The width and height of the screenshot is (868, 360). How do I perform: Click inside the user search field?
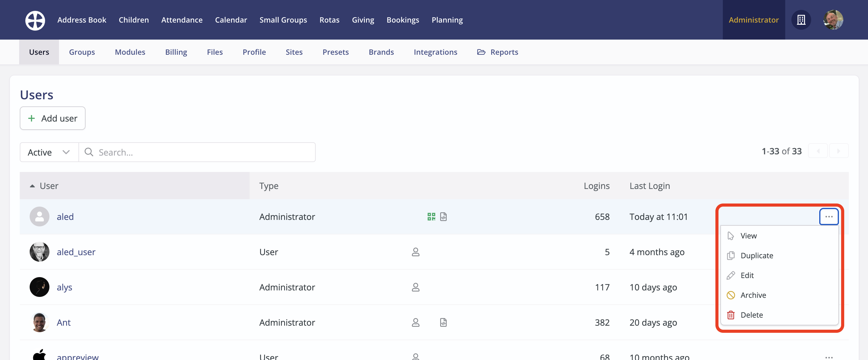tap(197, 152)
